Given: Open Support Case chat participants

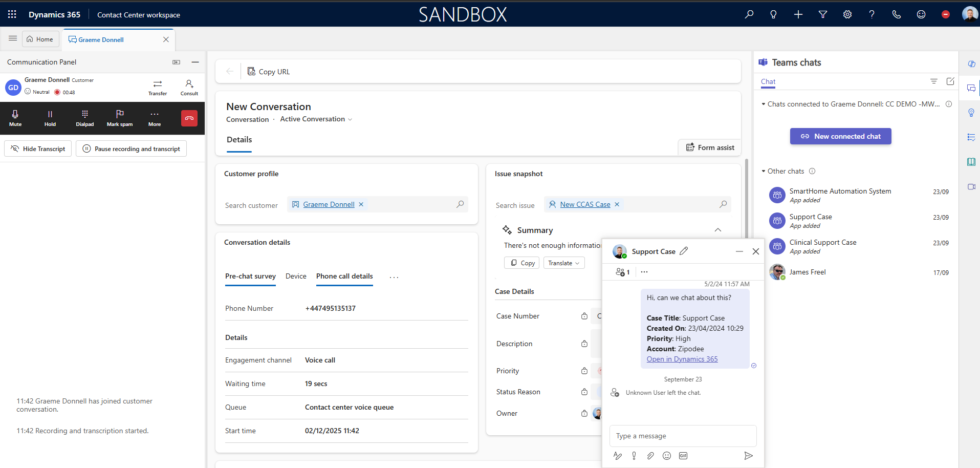Looking at the screenshot, I should click(622, 272).
